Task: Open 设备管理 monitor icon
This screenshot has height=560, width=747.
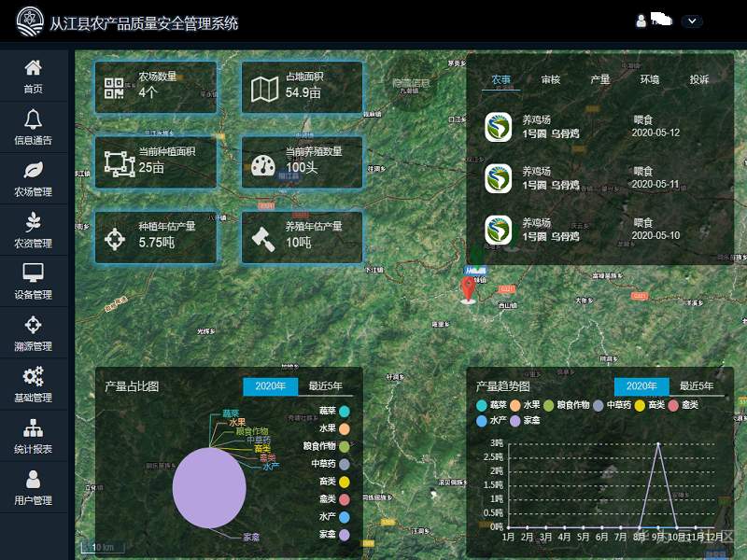Action: click(x=33, y=273)
